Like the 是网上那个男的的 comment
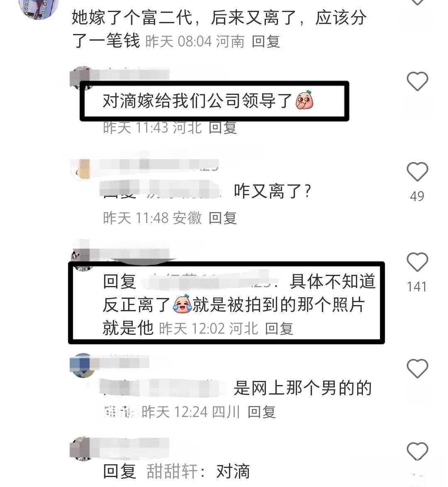448x487 pixels. tap(417, 368)
